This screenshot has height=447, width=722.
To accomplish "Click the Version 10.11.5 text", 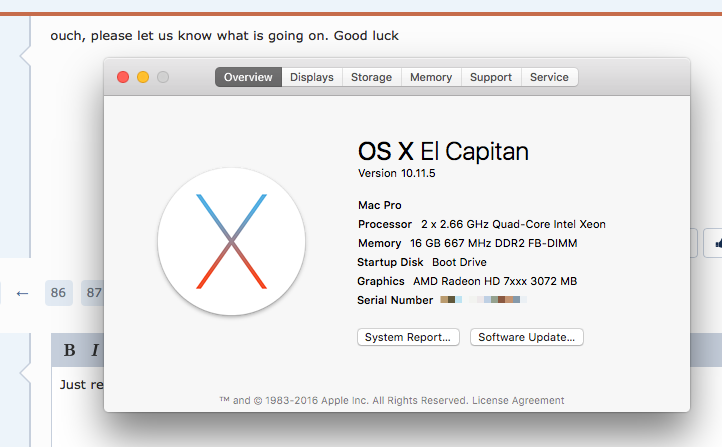I will point(396,173).
